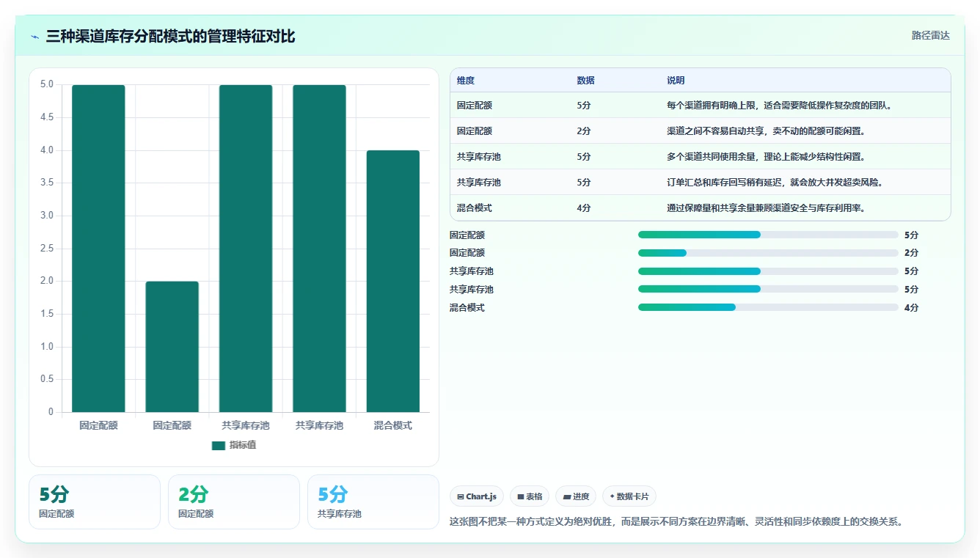Select the 数据卡片 tag button
Image resolution: width=980 pixels, height=558 pixels.
629,496
